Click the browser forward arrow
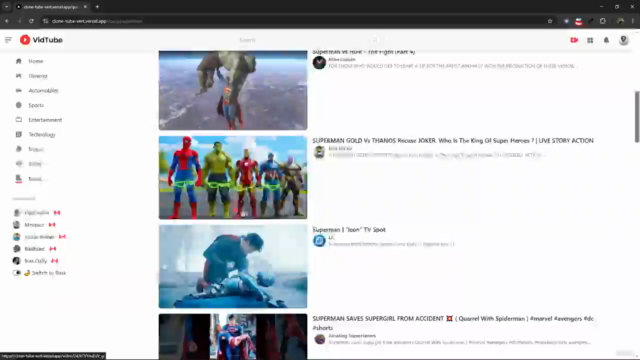This screenshot has height=360, width=640. (19, 21)
